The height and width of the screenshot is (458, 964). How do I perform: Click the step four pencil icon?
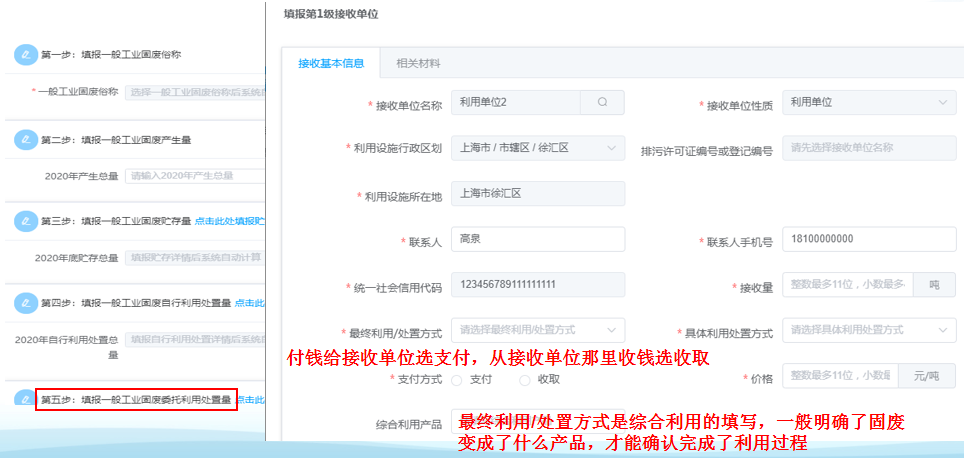point(25,302)
